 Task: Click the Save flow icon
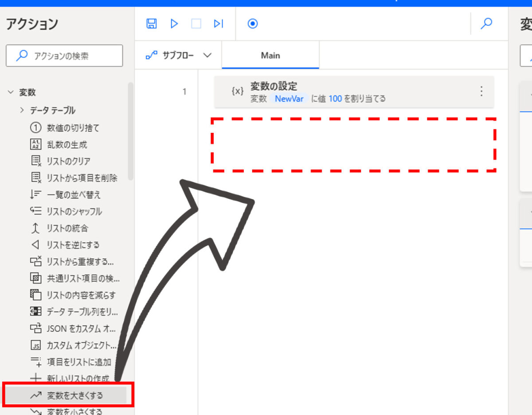152,24
